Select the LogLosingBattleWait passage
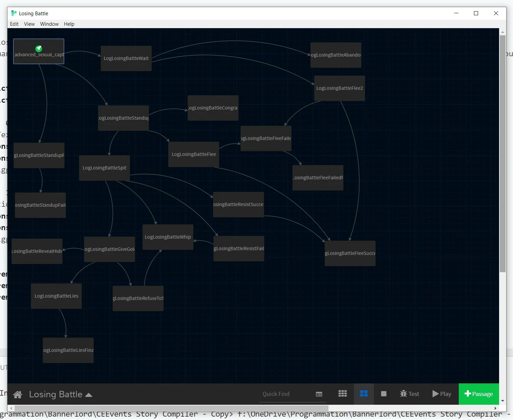The height and width of the screenshot is (420, 513). (x=126, y=58)
